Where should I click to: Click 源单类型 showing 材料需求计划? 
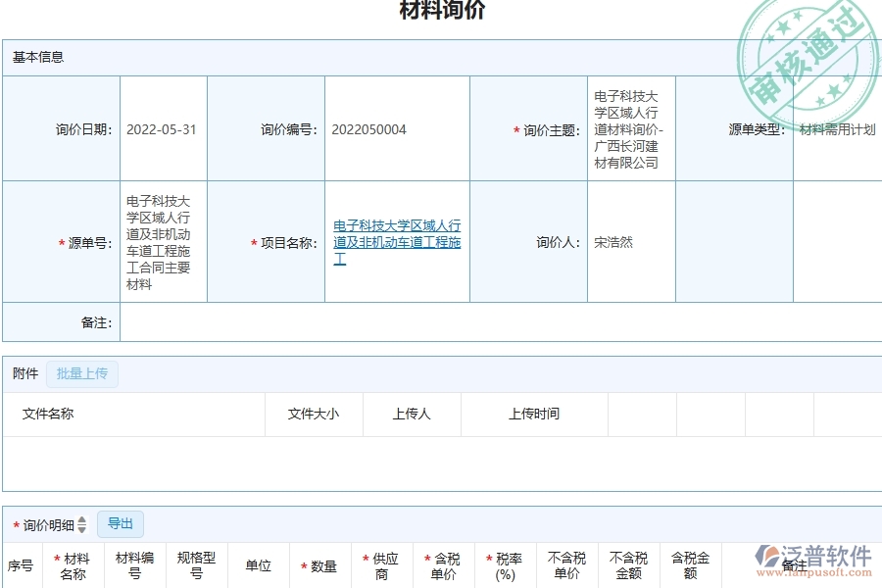837,128
